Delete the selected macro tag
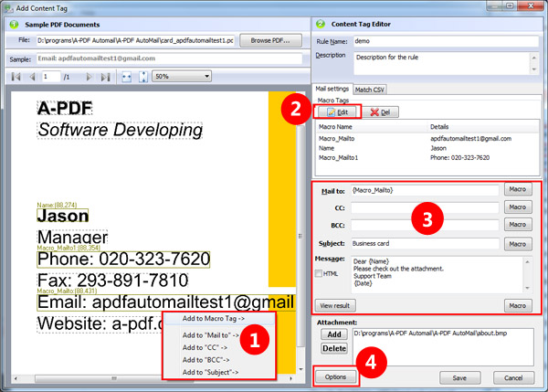548x392 pixels. (380, 111)
